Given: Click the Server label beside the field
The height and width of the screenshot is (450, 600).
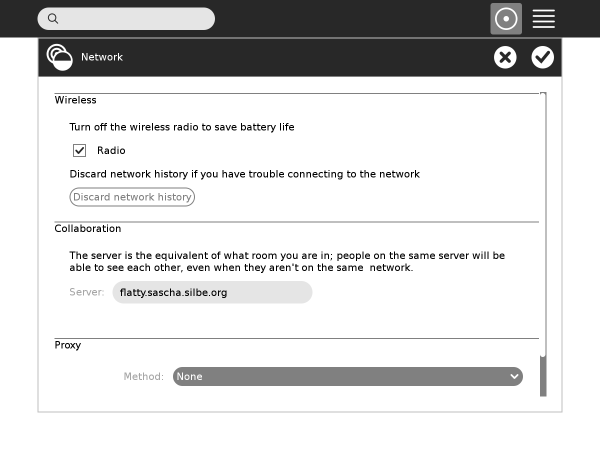Looking at the screenshot, I should tap(87, 292).
